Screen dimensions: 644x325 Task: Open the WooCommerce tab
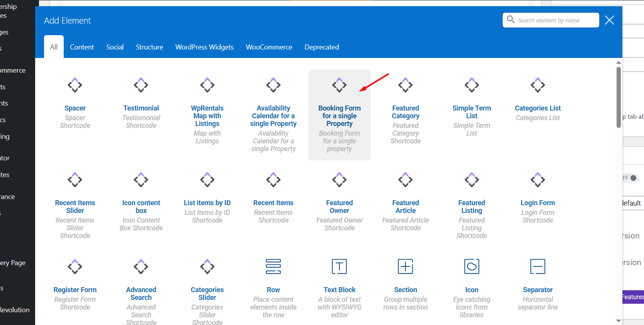pos(269,47)
